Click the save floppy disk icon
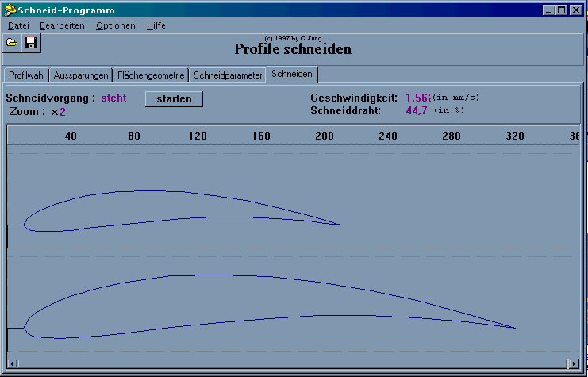The width and height of the screenshot is (588, 377). tap(30, 43)
